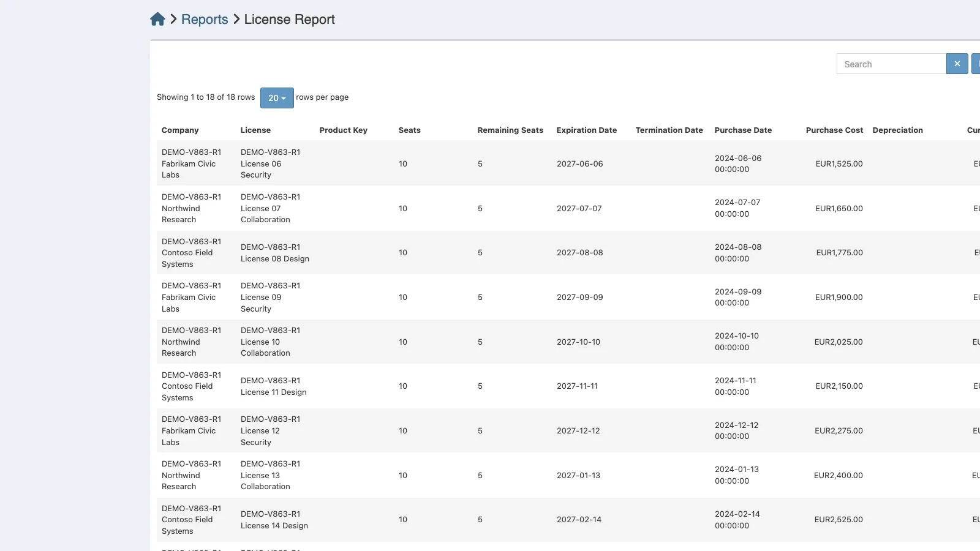Select License 14 Design license cell
This screenshot has width=980, height=551.
[x=274, y=520]
